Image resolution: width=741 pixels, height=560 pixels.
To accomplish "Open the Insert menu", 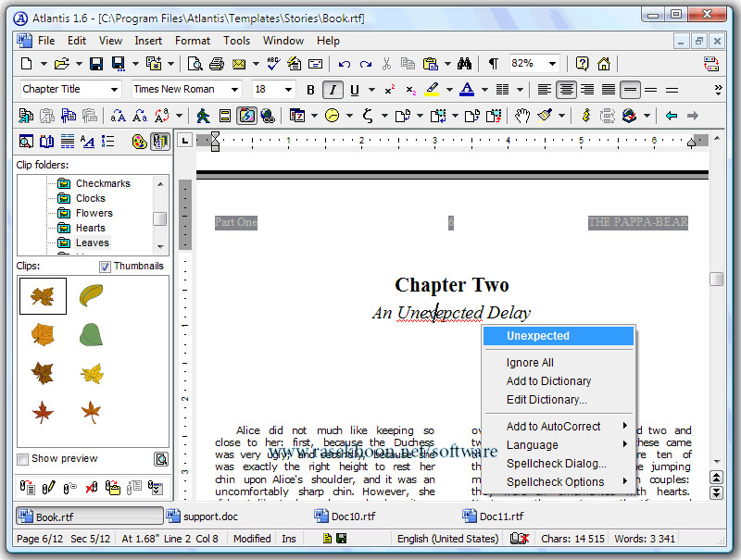I will tap(148, 41).
